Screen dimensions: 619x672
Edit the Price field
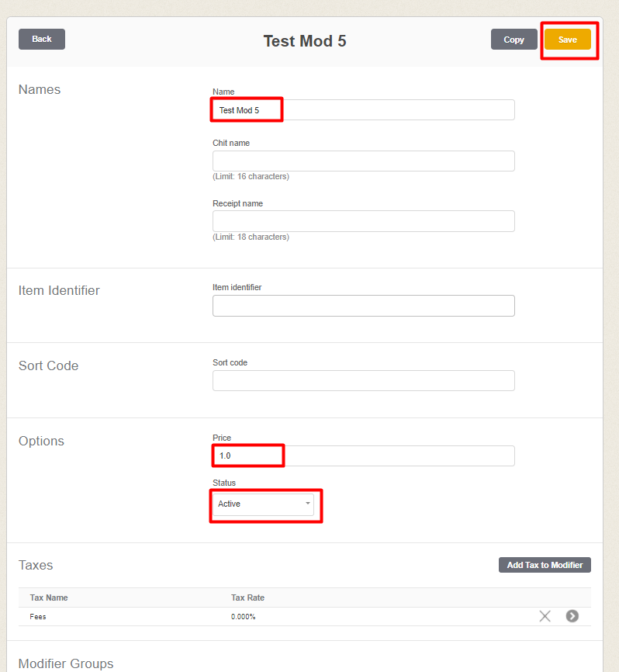pyautogui.click(x=363, y=456)
